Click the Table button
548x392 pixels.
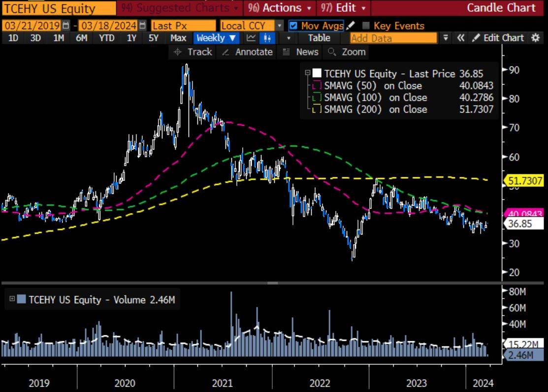click(x=319, y=38)
